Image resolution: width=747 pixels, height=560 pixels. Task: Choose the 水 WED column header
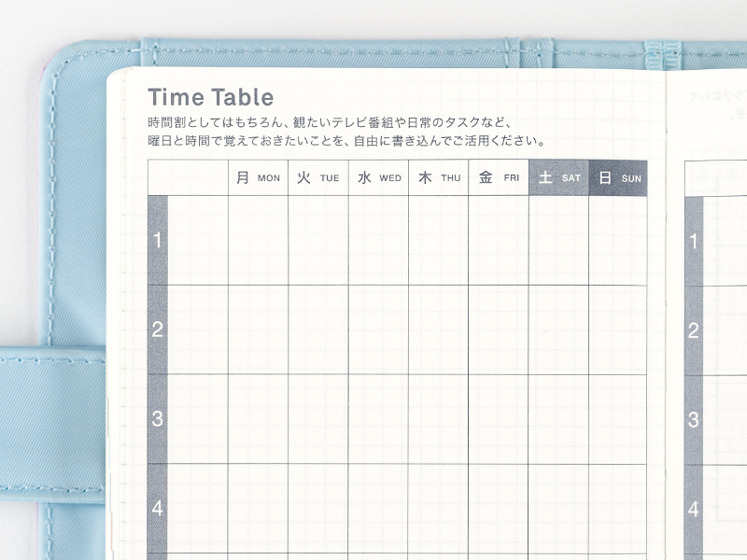[x=378, y=177]
